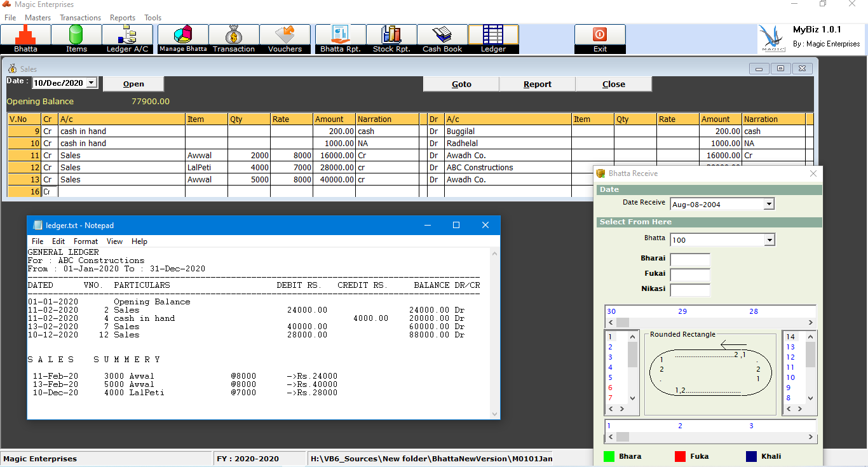This screenshot has height=467, width=868.
Task: Click the Goto button
Action: tap(461, 84)
